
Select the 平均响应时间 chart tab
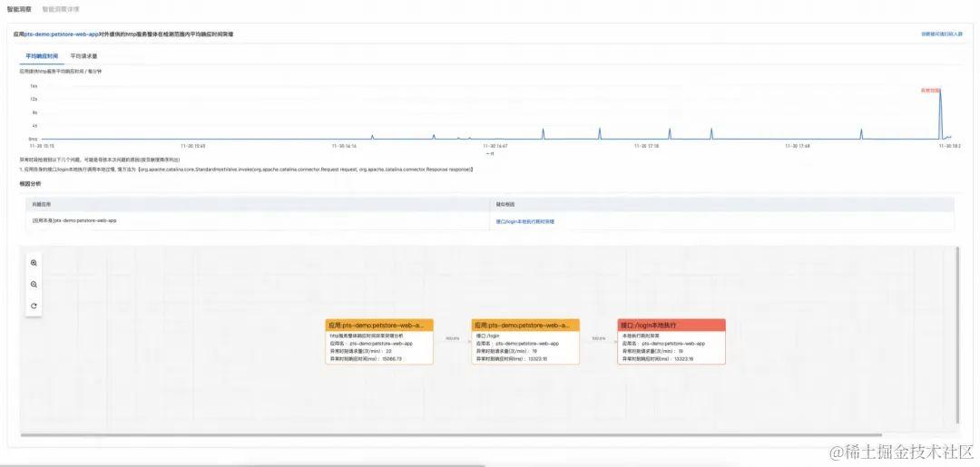[x=42, y=56]
